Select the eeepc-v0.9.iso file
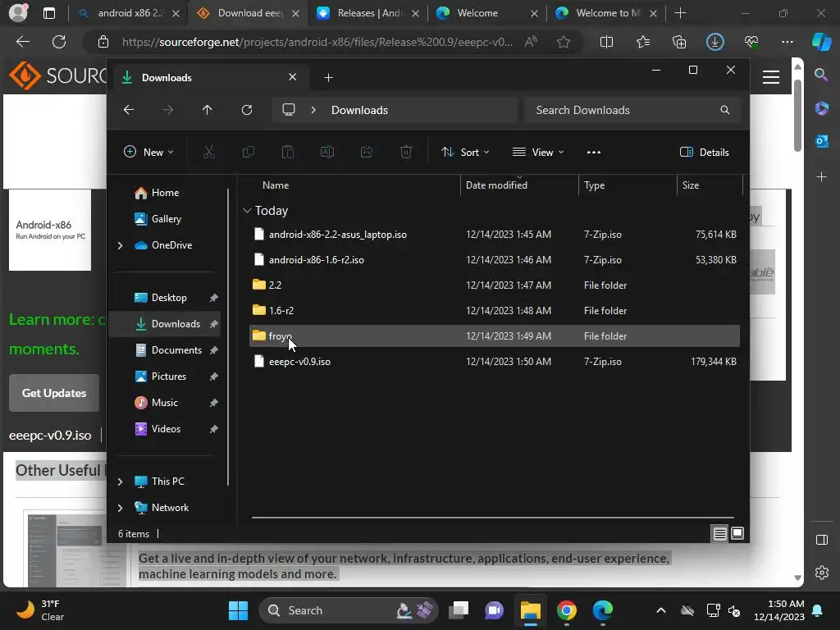 (x=494, y=362)
